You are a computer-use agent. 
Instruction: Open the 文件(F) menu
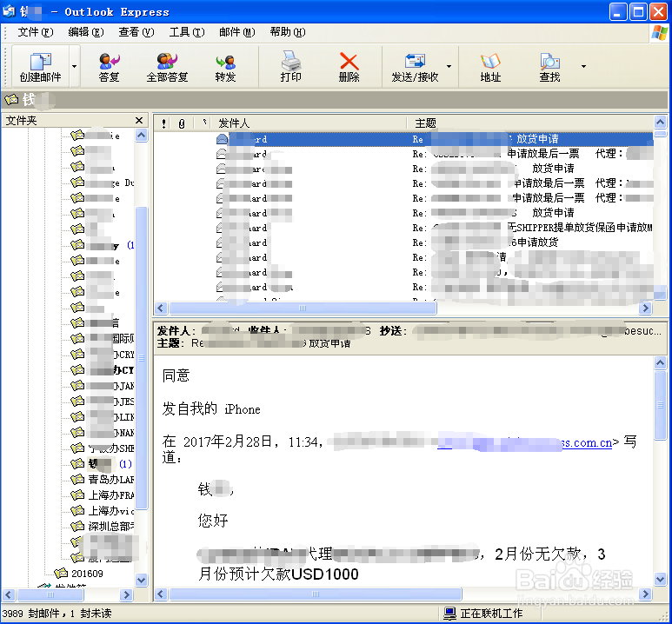[35, 32]
